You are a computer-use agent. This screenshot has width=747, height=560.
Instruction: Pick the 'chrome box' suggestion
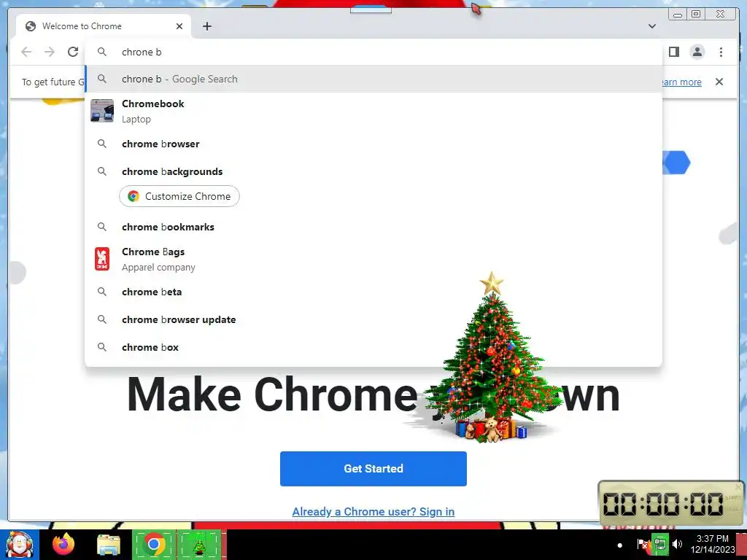[x=373, y=347]
